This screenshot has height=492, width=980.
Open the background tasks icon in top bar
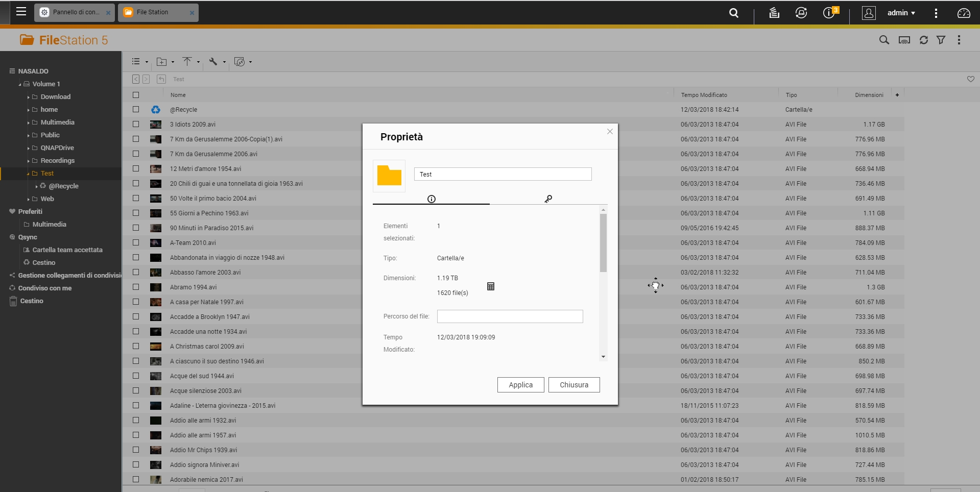(774, 13)
